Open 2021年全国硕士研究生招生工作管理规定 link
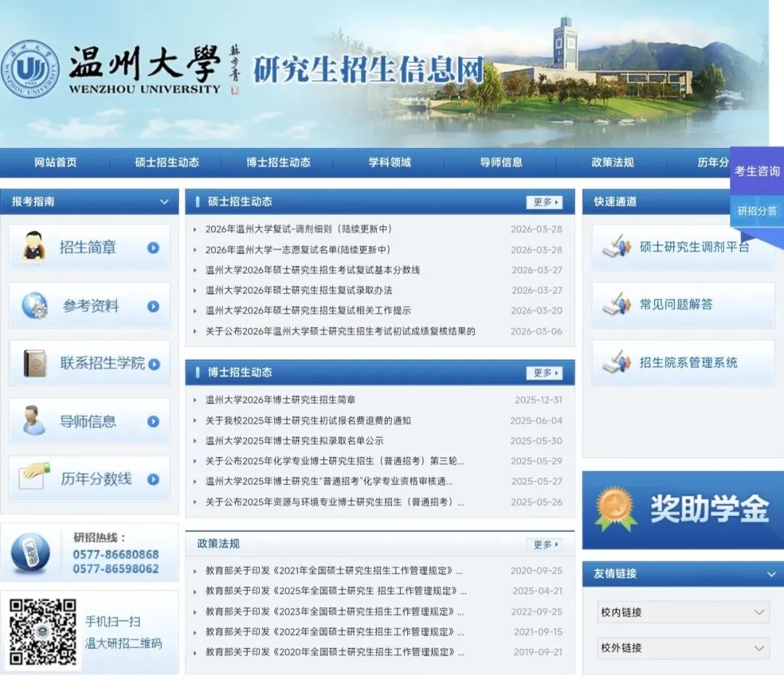The width and height of the screenshot is (784, 680). coord(334,570)
